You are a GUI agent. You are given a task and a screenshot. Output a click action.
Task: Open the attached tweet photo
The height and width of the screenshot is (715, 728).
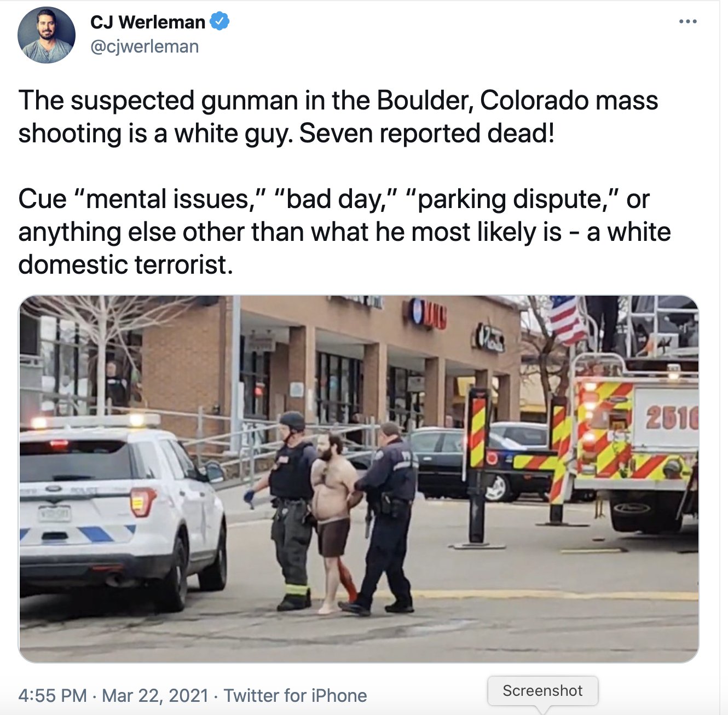[359, 479]
